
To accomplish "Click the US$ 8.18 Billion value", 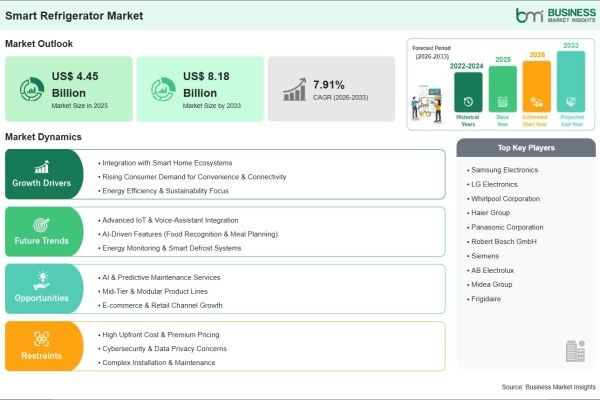I will click(x=206, y=85).
